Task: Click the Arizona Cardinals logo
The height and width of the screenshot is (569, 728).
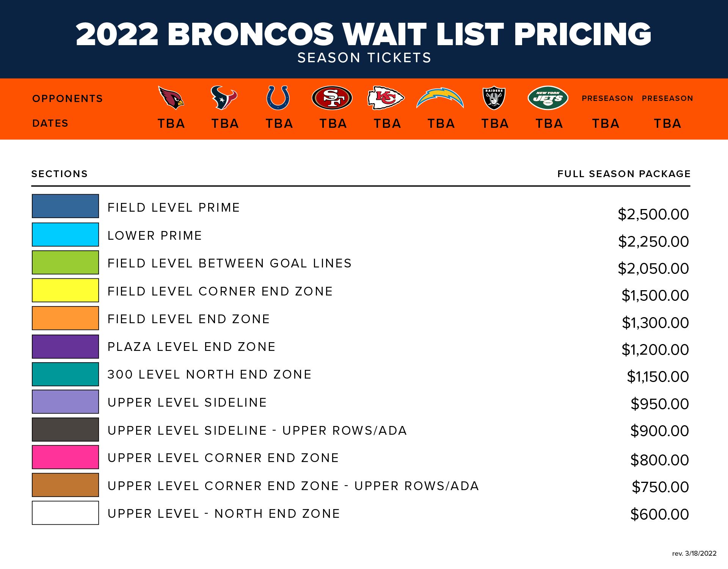Action: point(171,98)
